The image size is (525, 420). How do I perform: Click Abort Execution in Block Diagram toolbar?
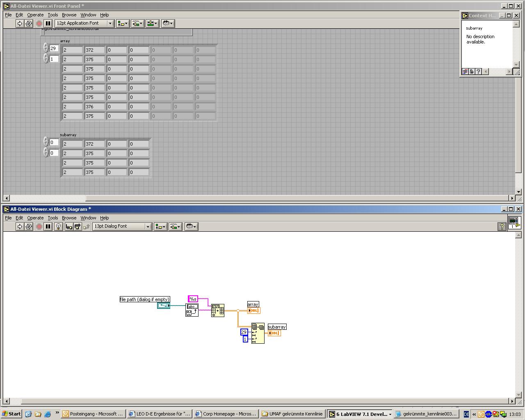point(39,226)
